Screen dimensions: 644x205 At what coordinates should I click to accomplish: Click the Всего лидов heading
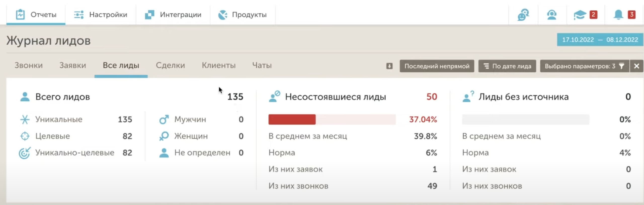63,97
